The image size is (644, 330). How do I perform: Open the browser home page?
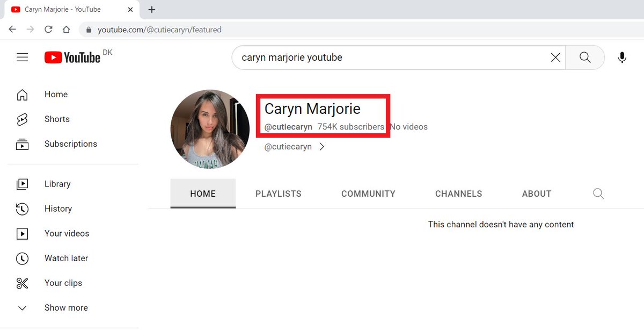(x=66, y=30)
